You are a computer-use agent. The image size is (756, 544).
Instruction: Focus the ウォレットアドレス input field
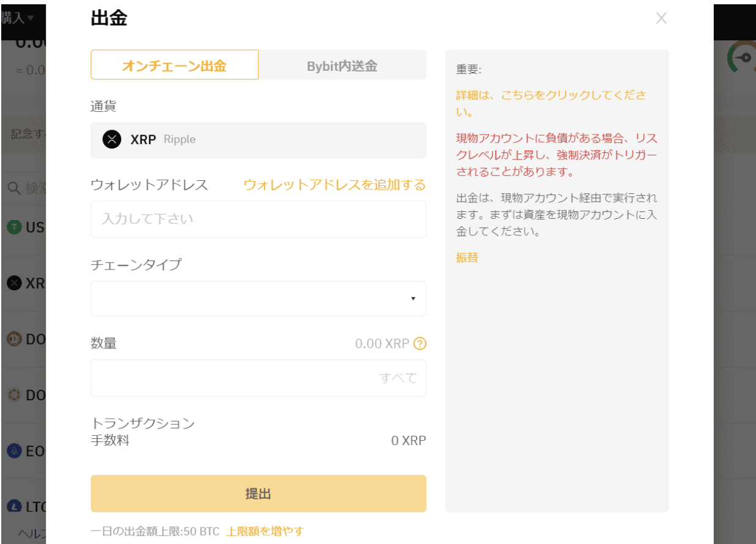258,219
